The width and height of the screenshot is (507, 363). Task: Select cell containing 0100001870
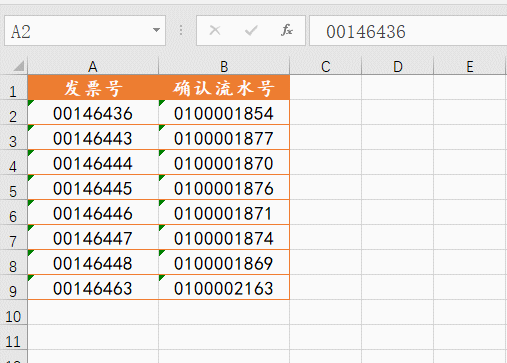[x=224, y=163]
